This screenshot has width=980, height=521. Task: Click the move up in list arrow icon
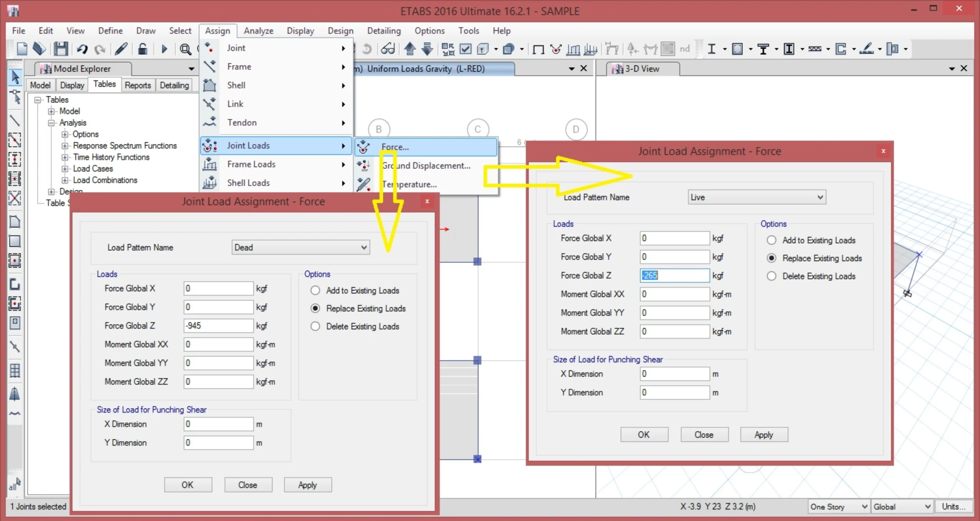tap(410, 49)
